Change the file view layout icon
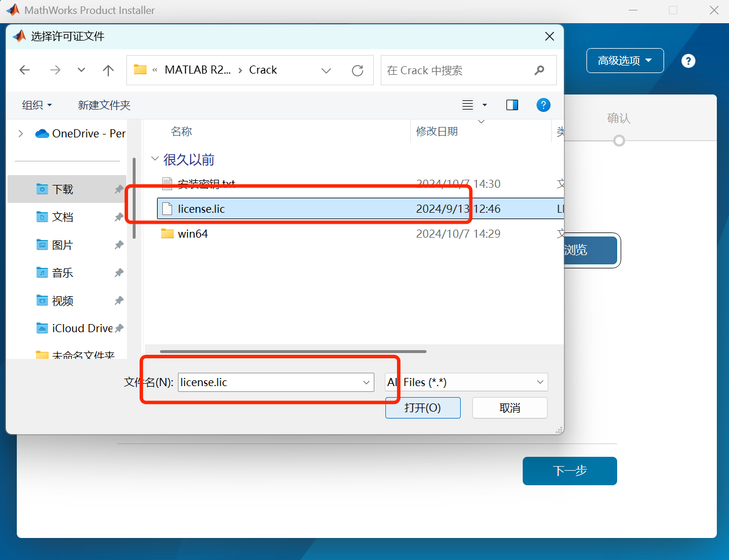The image size is (729, 560). [x=468, y=105]
